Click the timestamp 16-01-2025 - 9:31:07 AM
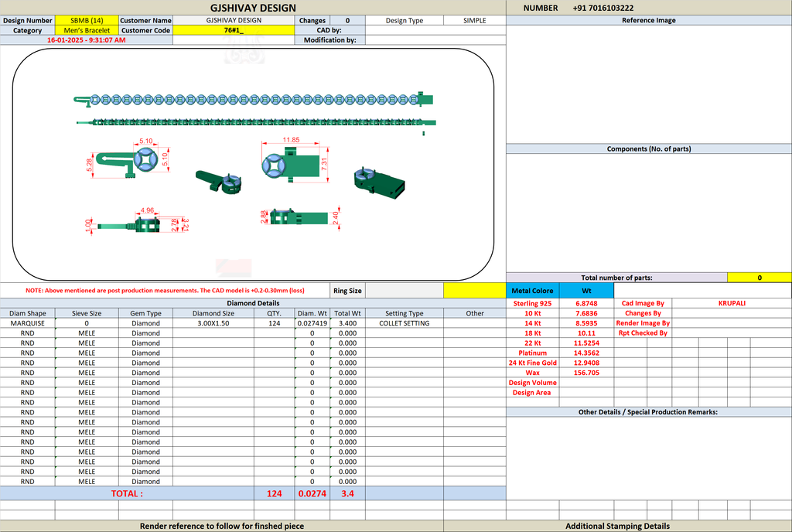This screenshot has width=792, height=532. pyautogui.click(x=87, y=40)
